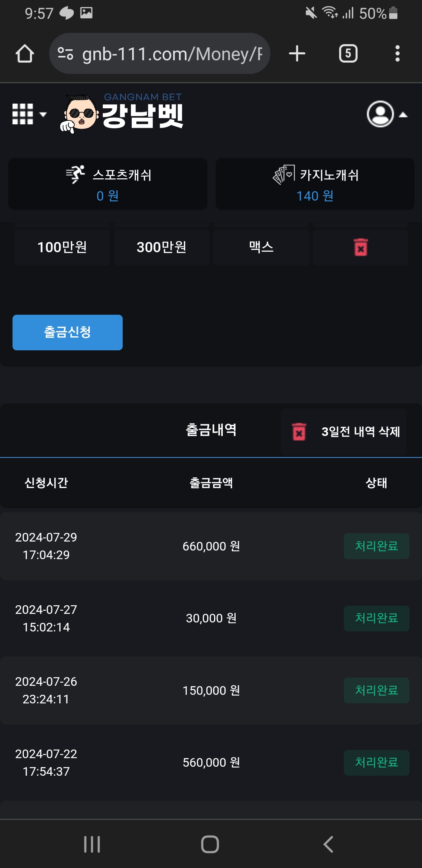Tap the site info icon in address bar
This screenshot has width=422, height=868.
(x=65, y=54)
